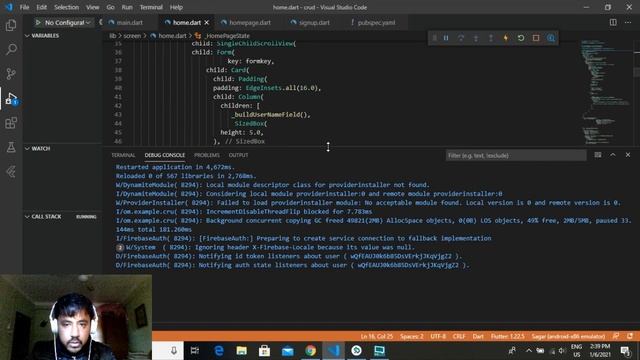Viewport: 640px width, 360px height.
Task: Start debugging with green play button
Action: click(x=38, y=22)
